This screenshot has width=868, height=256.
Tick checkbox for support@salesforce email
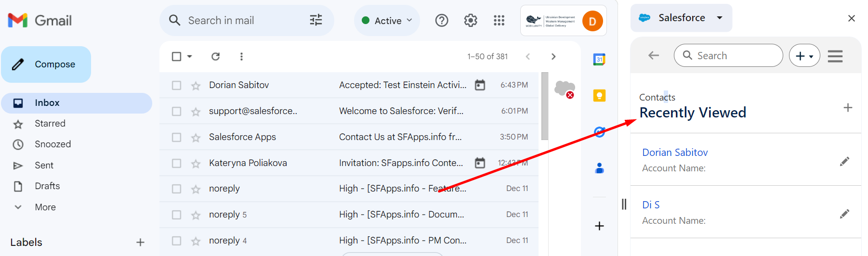[x=177, y=112]
